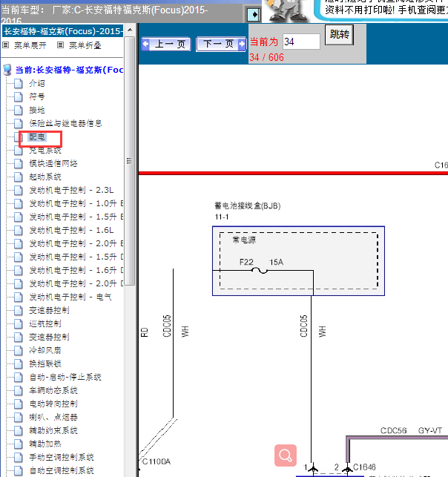This screenshot has height=477, width=448.
Task: Click connector label C1100A in diagram
Action: [x=157, y=461]
